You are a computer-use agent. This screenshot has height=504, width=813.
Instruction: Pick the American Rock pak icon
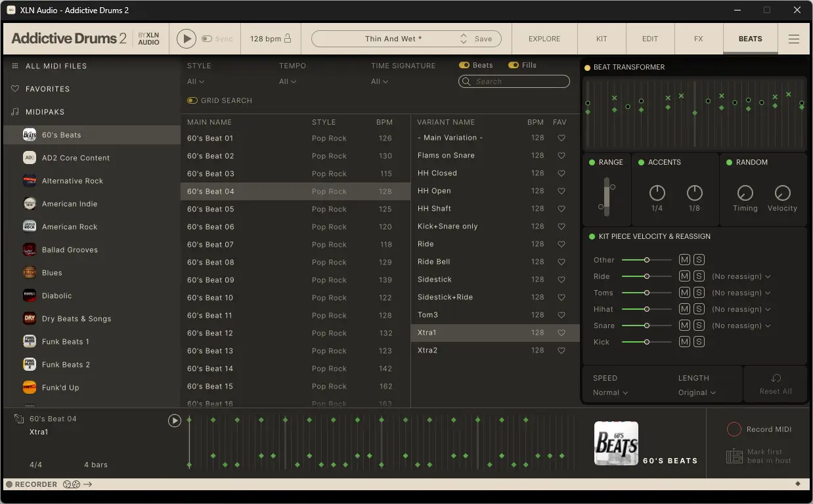(x=30, y=226)
